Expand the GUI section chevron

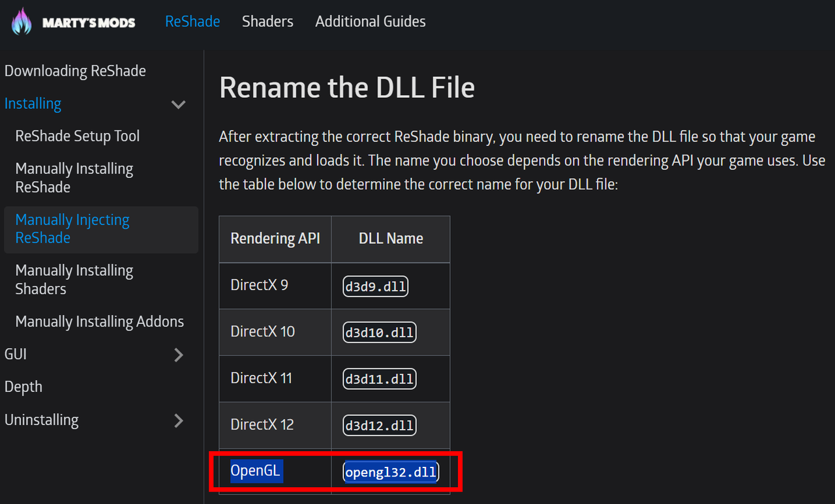click(179, 355)
